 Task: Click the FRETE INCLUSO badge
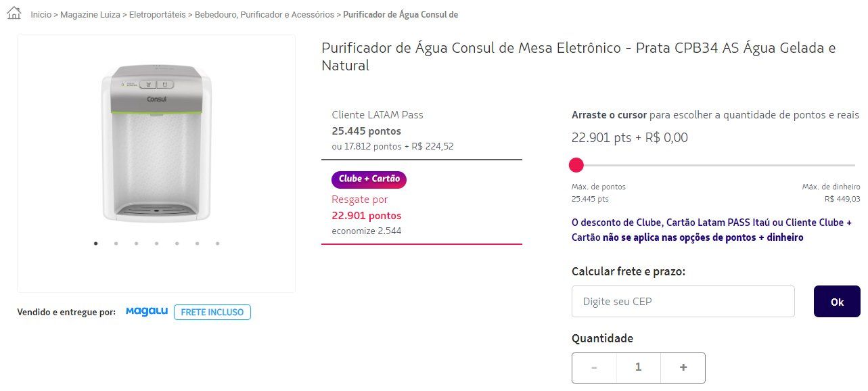click(x=212, y=313)
